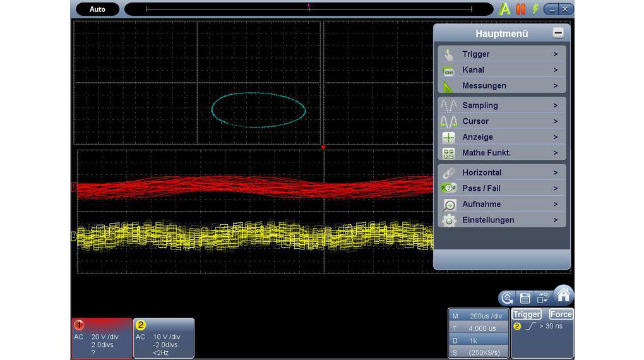Click the green Autoset 'A' icon

[x=504, y=9]
